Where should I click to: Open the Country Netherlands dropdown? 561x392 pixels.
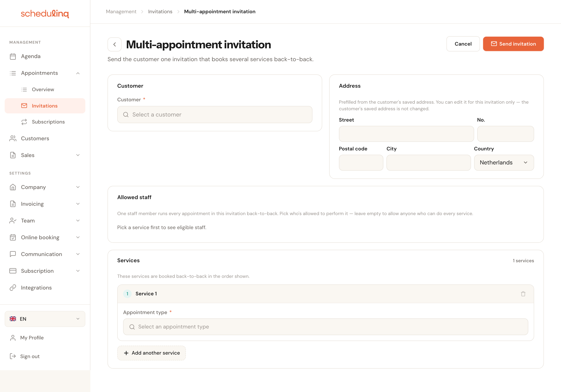click(504, 162)
